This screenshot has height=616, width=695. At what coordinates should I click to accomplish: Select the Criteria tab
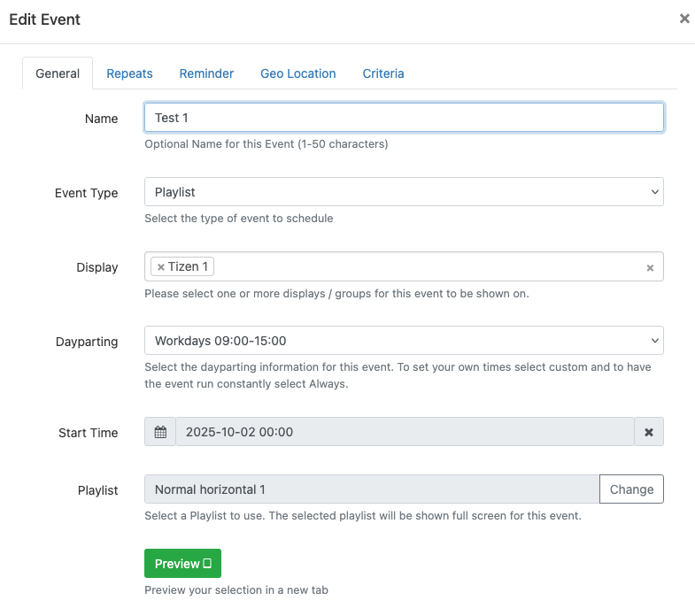[x=383, y=73]
